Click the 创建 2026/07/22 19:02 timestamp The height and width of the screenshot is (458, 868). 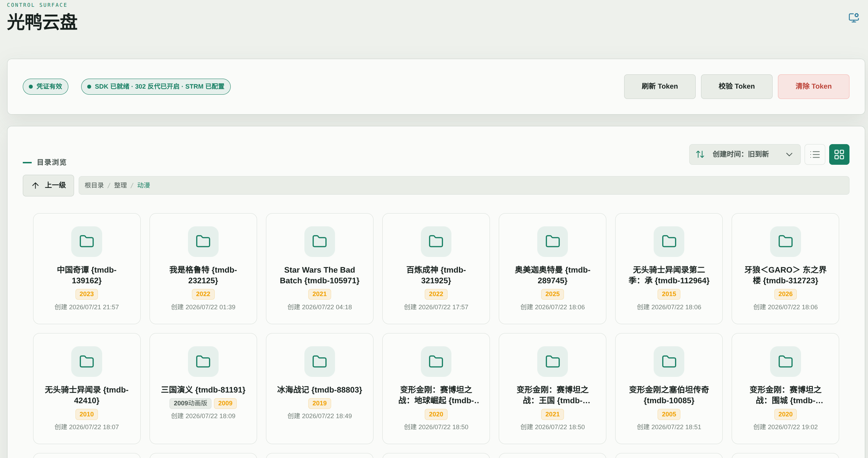(x=785, y=427)
